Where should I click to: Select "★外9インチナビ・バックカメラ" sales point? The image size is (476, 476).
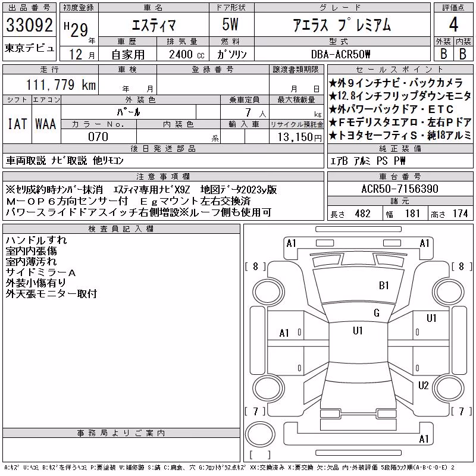click(396, 83)
